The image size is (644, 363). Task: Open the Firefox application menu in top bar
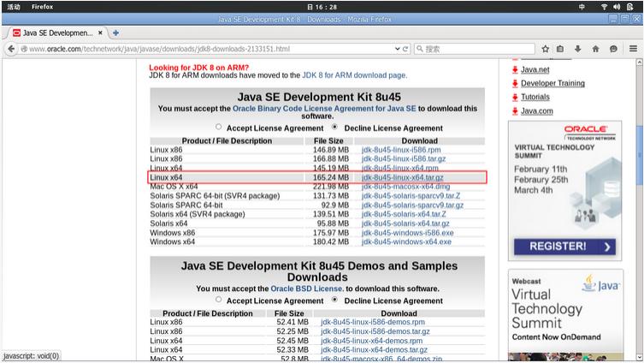pos(42,7)
